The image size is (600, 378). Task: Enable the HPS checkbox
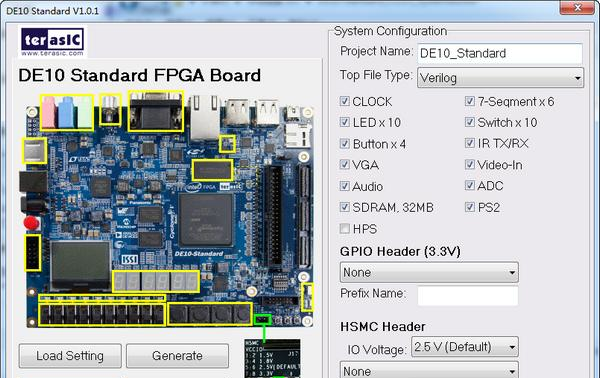pos(344,228)
